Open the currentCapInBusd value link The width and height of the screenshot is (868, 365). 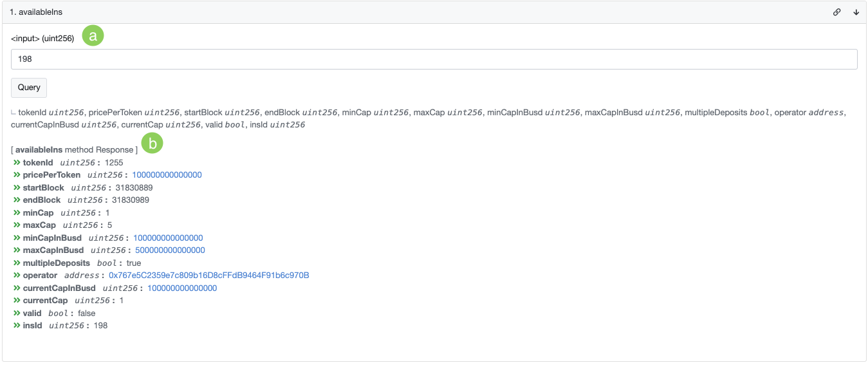tap(182, 288)
